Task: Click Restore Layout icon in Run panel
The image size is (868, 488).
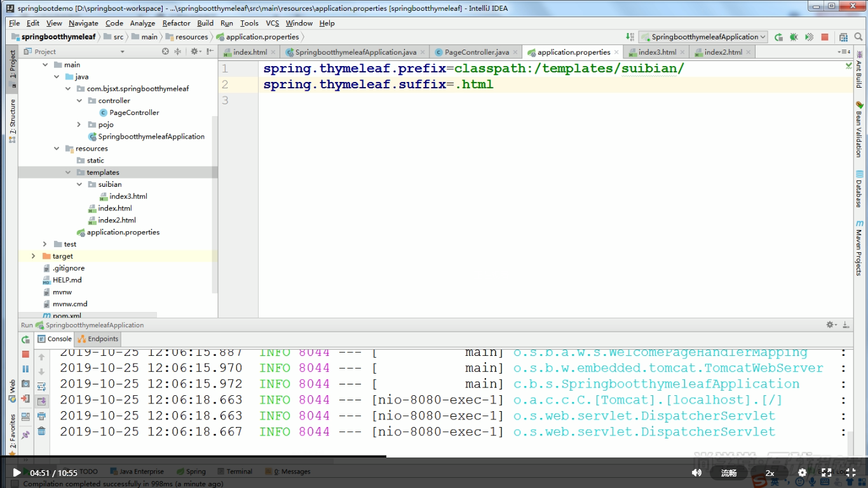Action: coord(25,417)
